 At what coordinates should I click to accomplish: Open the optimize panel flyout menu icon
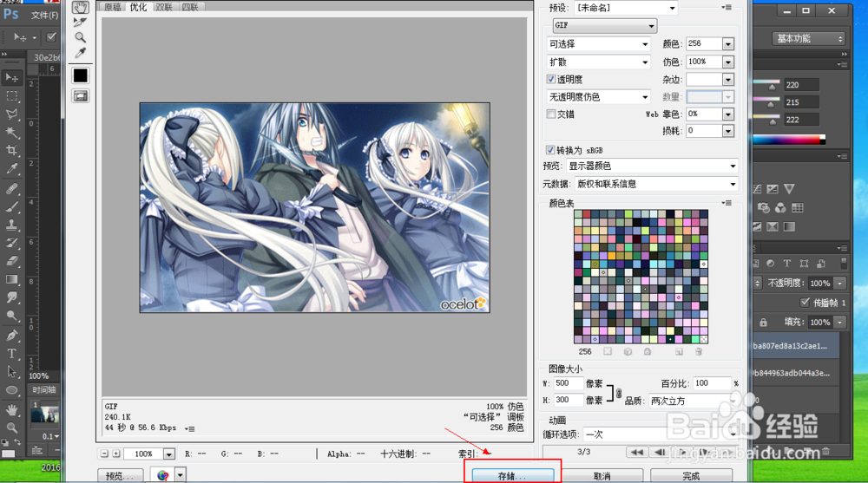[727, 8]
